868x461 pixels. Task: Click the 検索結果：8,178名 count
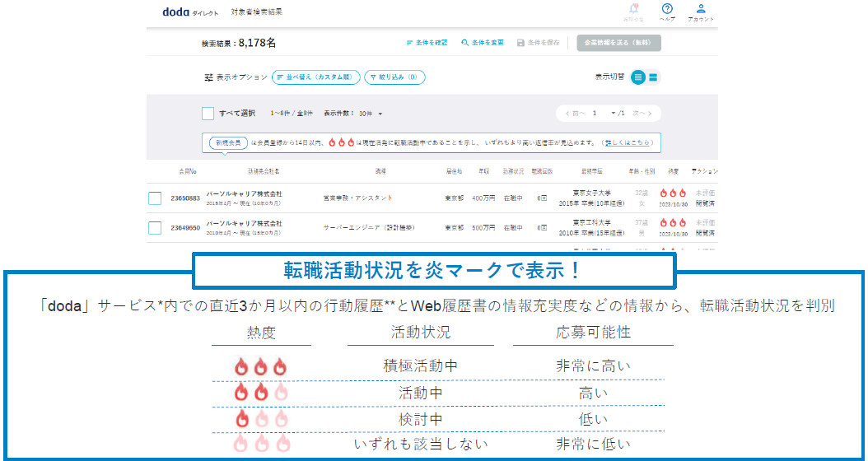(239, 43)
